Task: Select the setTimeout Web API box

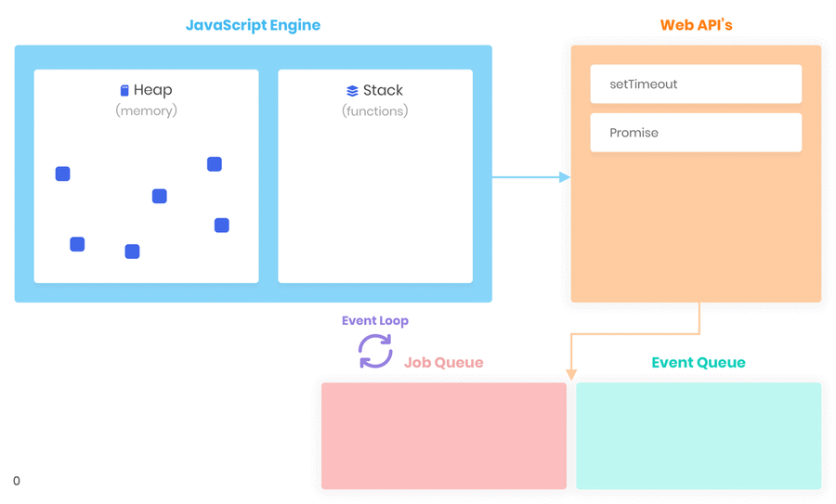Action: (x=696, y=84)
